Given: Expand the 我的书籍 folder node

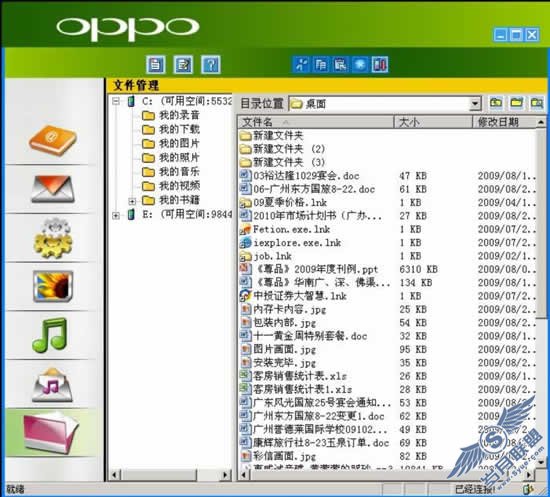Looking at the screenshot, I should coord(132,201).
